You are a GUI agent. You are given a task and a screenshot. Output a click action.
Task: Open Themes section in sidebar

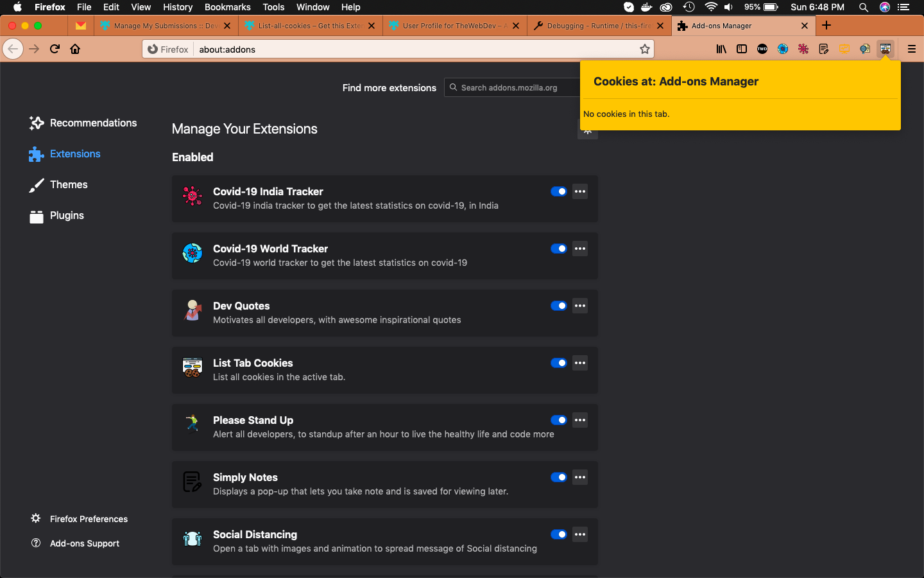pos(58,184)
